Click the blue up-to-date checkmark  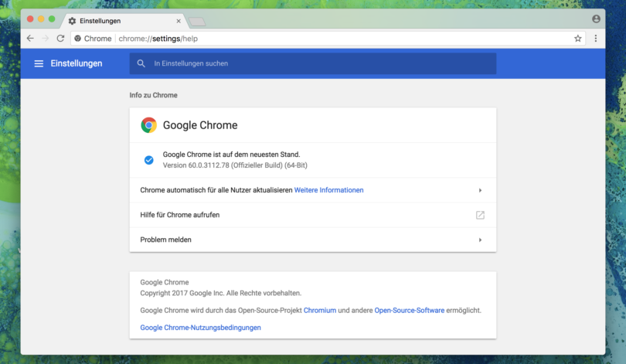point(148,160)
